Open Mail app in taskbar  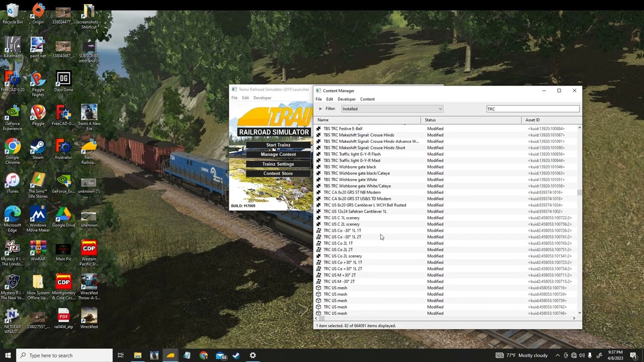pyautogui.click(x=220, y=355)
